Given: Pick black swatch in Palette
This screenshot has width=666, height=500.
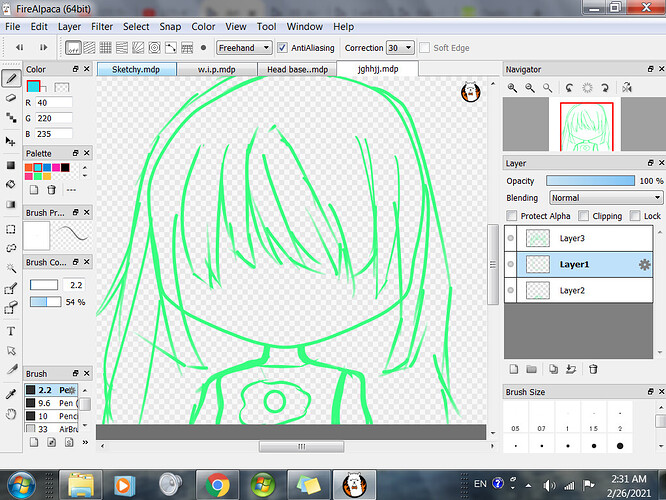Looking at the screenshot, I should tap(65, 167).
